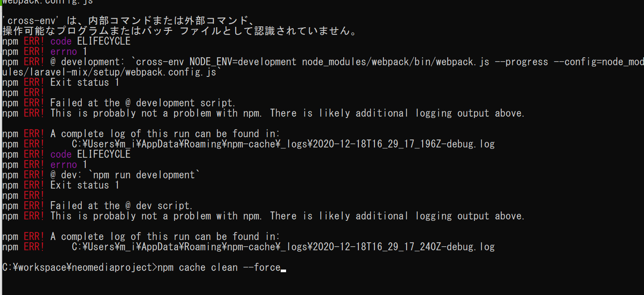The image size is (644, 295).
Task: Click the second "code ELIFECYCLE" line
Action: tap(90, 154)
